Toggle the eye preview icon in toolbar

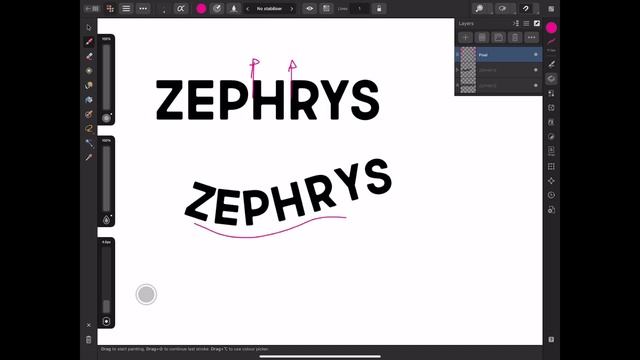[310, 9]
